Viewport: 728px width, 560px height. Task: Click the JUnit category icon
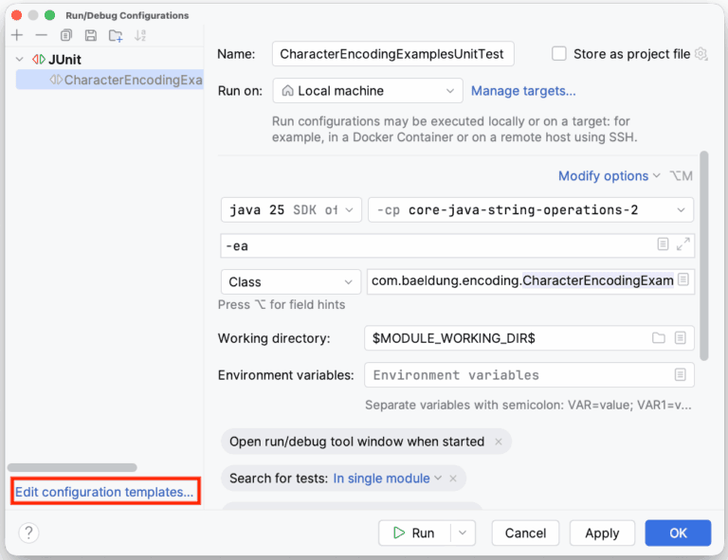(x=39, y=60)
